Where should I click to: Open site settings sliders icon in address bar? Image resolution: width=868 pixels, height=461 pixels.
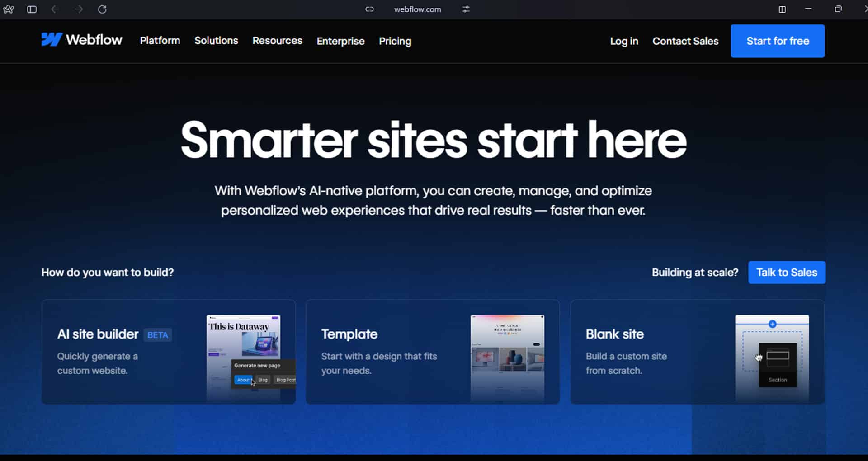(466, 9)
